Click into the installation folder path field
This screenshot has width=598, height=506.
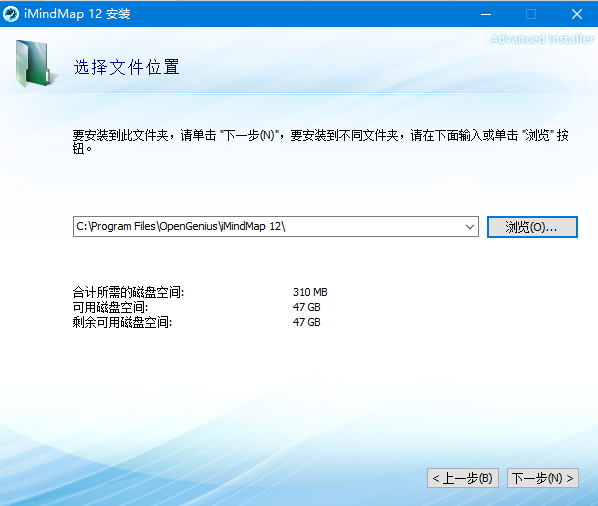click(x=275, y=226)
